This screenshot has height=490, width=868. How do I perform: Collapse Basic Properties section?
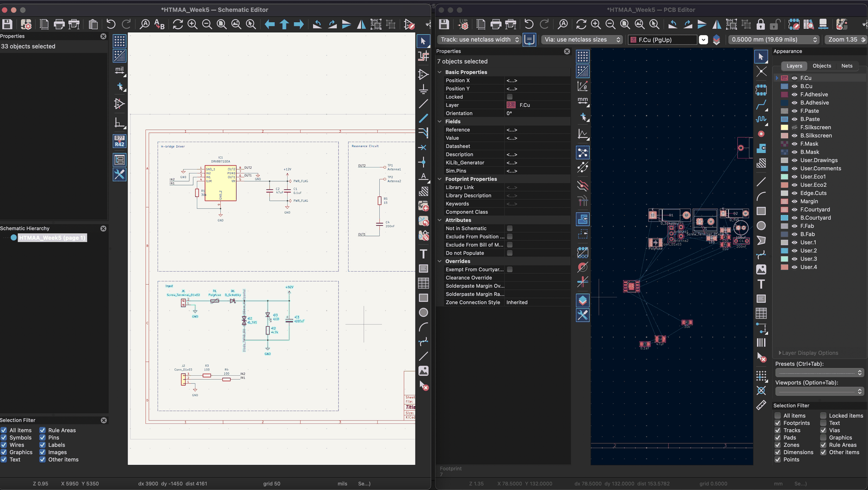[x=440, y=72]
